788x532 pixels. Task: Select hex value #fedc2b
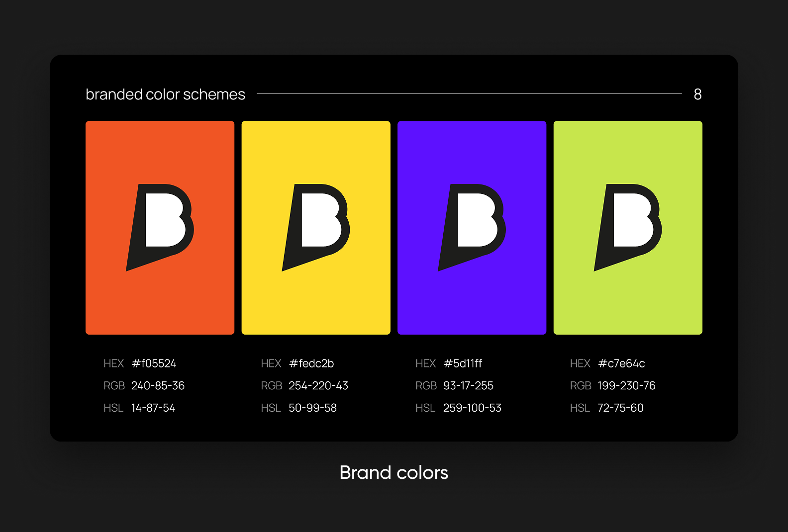tap(311, 363)
